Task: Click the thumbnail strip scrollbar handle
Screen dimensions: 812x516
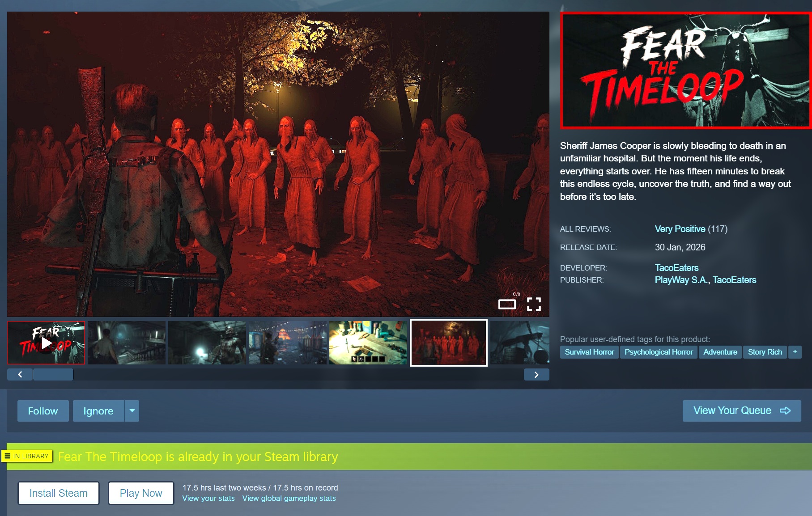Action: [x=53, y=375]
